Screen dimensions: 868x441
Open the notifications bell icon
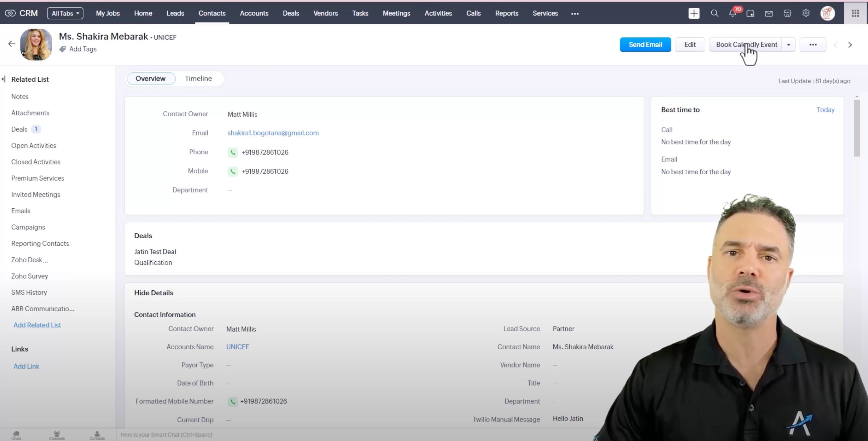[732, 13]
